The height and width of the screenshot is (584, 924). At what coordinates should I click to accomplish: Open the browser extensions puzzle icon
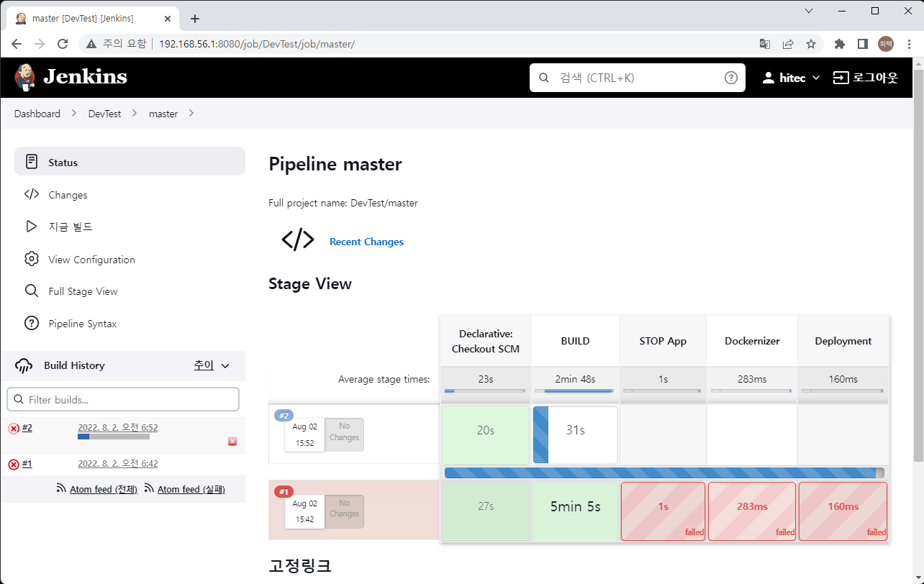[839, 44]
